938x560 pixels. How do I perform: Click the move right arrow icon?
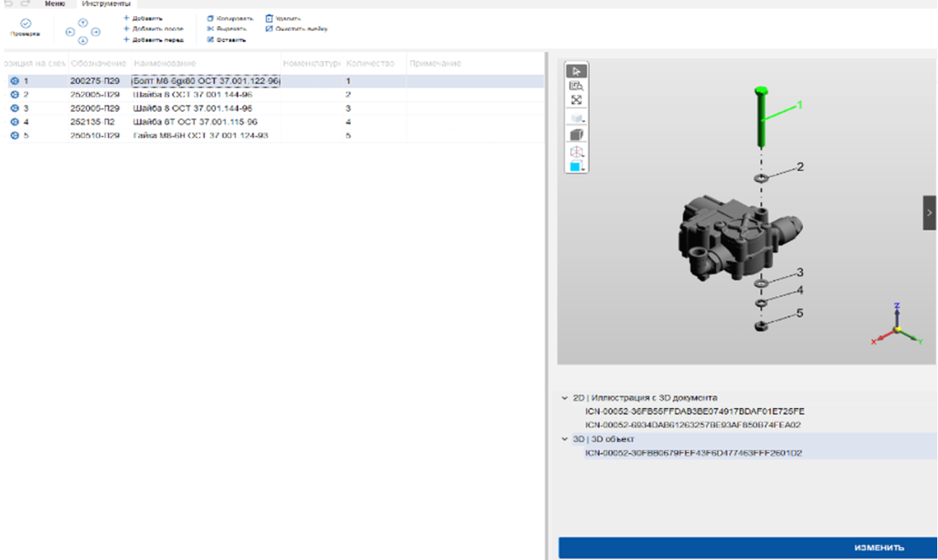(x=96, y=32)
